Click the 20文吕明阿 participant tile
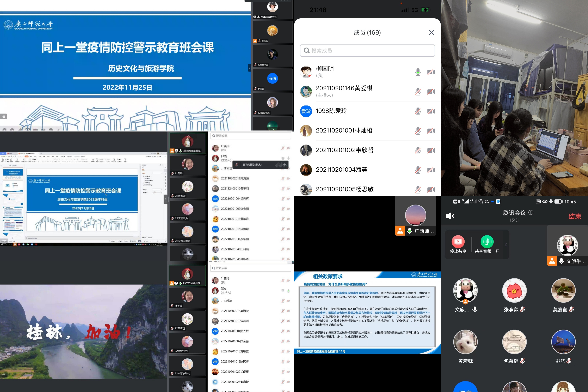The width and height of the screenshot is (588, 392). click(273, 56)
